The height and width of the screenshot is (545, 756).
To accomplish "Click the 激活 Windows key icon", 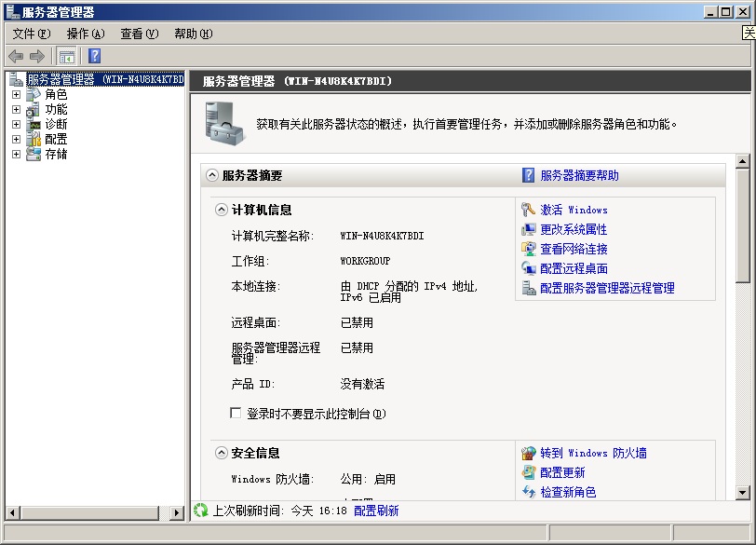I will tap(529, 210).
